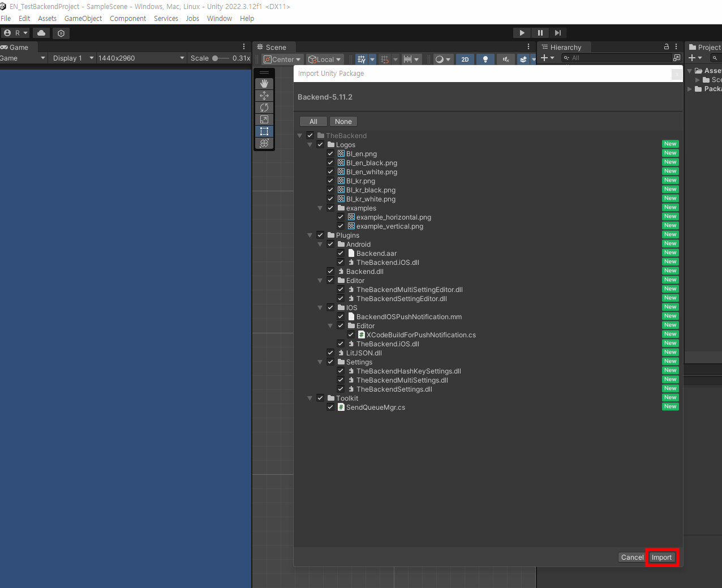Uncheck TheBackendSettings.dll checkbox

(x=341, y=389)
